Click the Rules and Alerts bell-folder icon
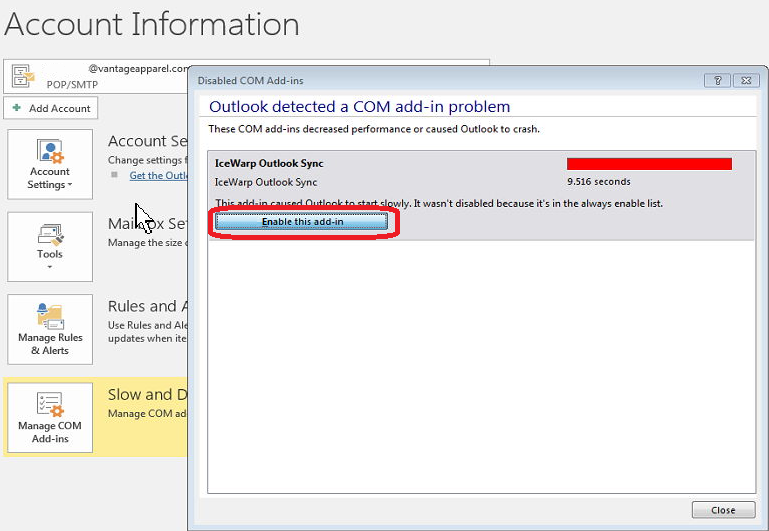 coord(50,316)
